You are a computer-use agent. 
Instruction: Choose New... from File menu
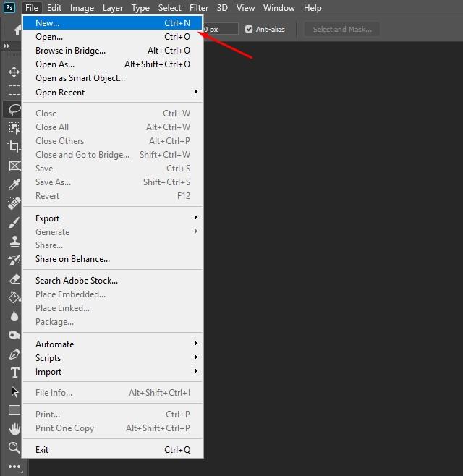coord(113,22)
